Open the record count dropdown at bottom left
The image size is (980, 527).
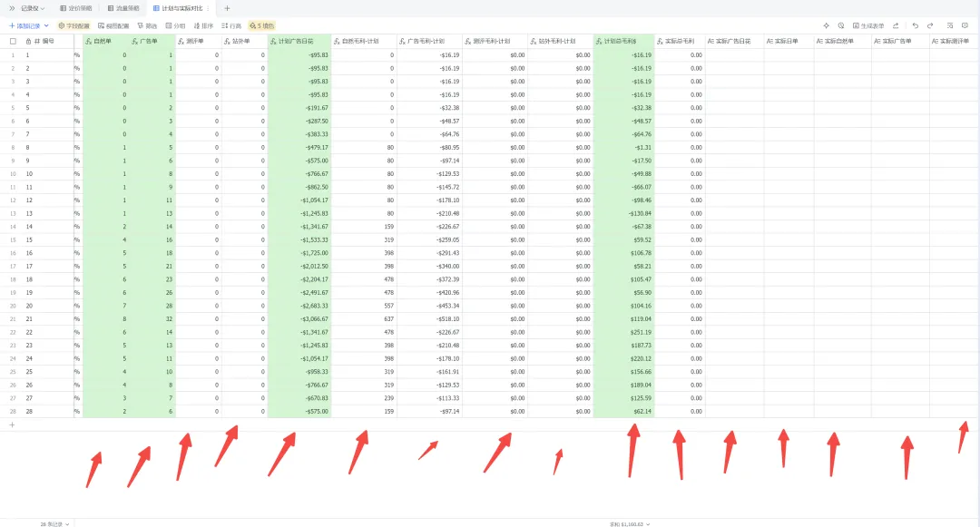55,524
